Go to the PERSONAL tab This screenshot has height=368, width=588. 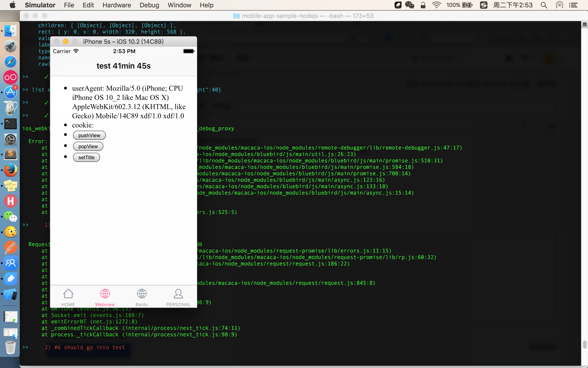(x=178, y=297)
